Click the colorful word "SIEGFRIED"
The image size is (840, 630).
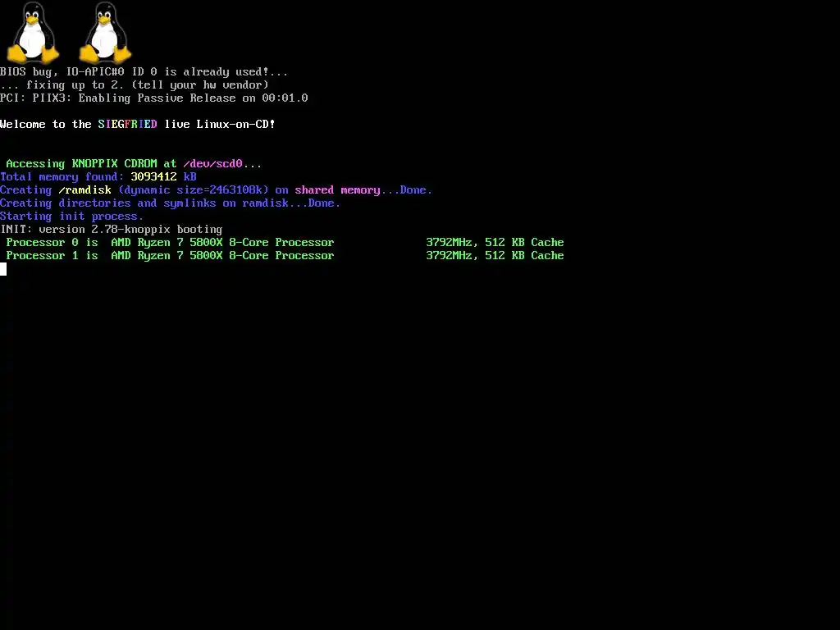click(x=127, y=125)
